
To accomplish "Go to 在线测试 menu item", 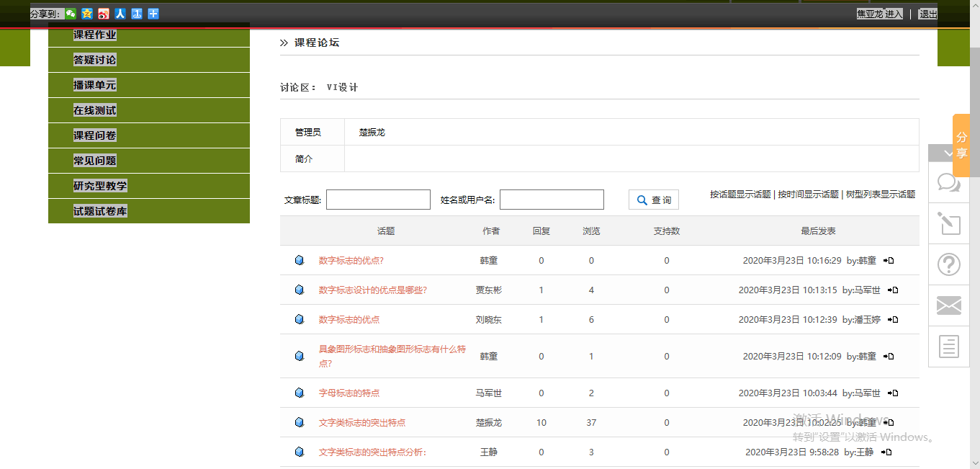I will (x=94, y=110).
